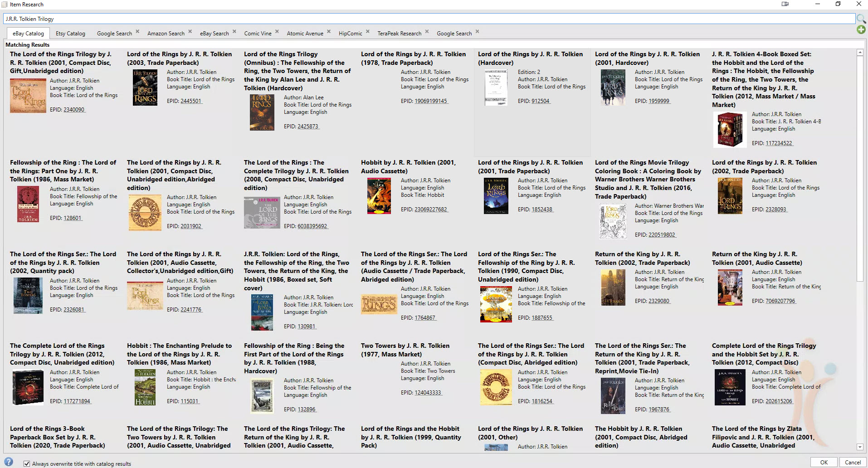Select the 2002 Quantity pack cover thumbnail
The width and height of the screenshot is (868, 468).
(28, 296)
